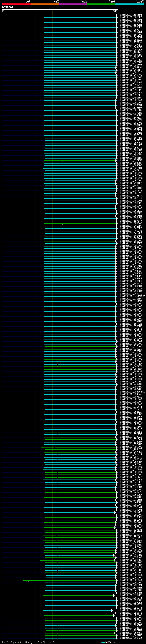
Task: Click UniRef100_B7Q3H0 label
Action: [131, 351]
